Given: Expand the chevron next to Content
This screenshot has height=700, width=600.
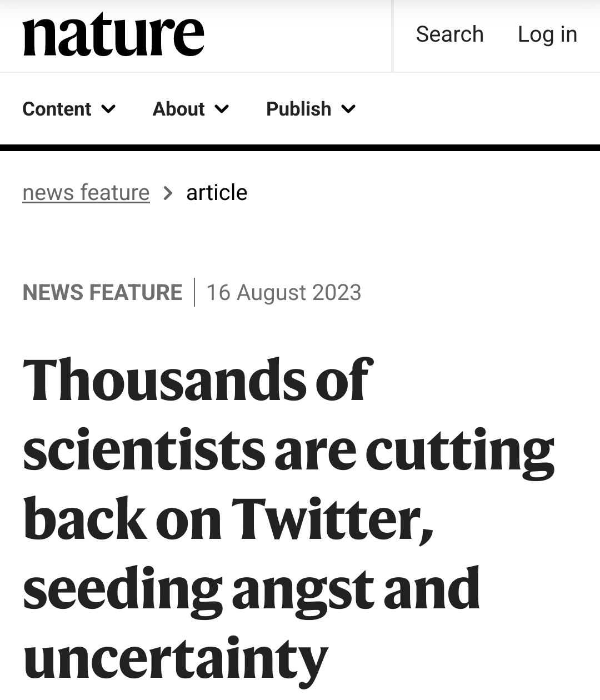Looking at the screenshot, I should 109,109.
